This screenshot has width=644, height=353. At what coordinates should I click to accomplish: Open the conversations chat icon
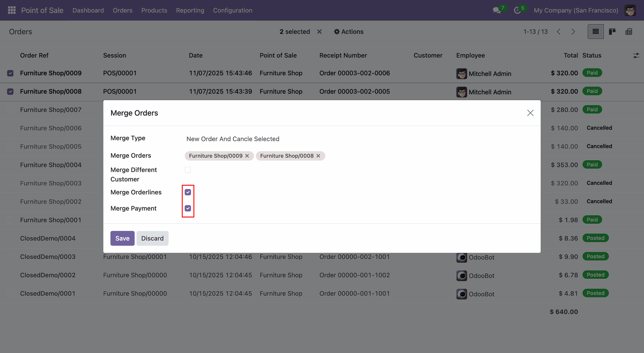point(496,10)
